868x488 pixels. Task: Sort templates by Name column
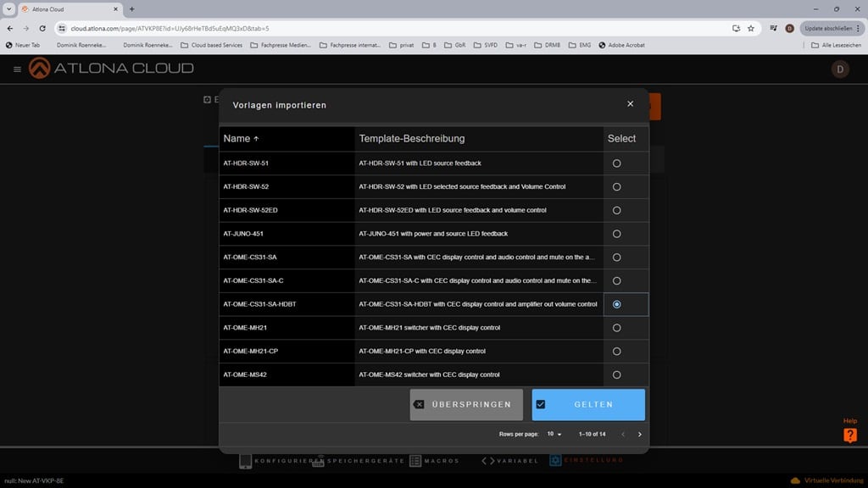point(241,139)
